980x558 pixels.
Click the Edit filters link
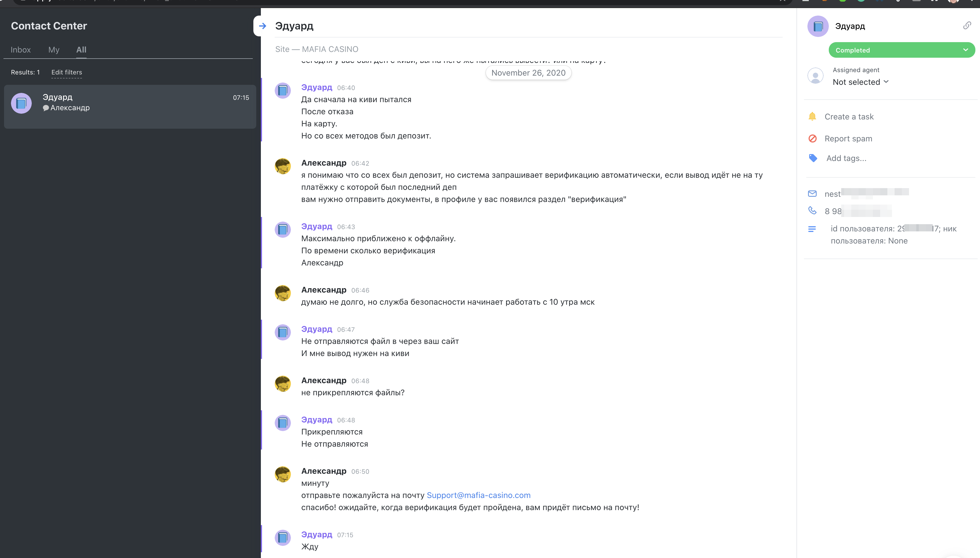click(67, 72)
